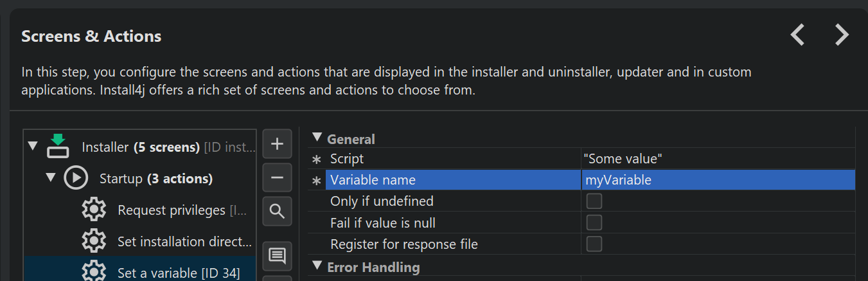Click the green Installer download icon
Screen dimensions: 868x281
pyautogui.click(x=58, y=147)
